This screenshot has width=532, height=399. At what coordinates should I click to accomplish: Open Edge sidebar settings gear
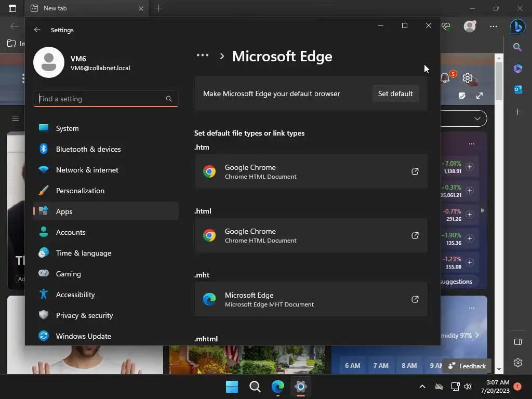pyautogui.click(x=518, y=362)
